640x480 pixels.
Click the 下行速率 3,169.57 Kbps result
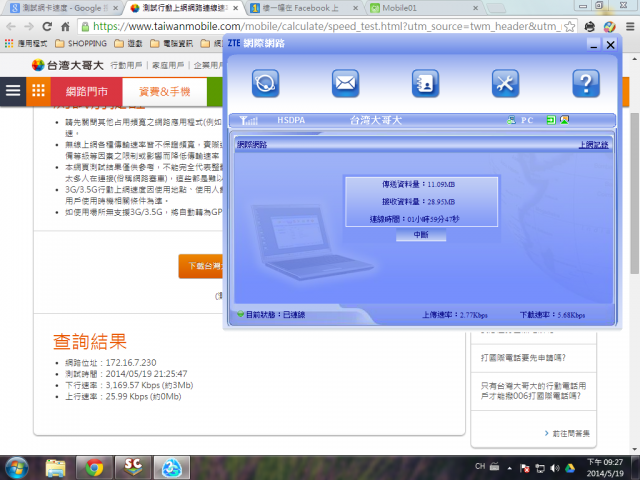[x=129, y=385]
